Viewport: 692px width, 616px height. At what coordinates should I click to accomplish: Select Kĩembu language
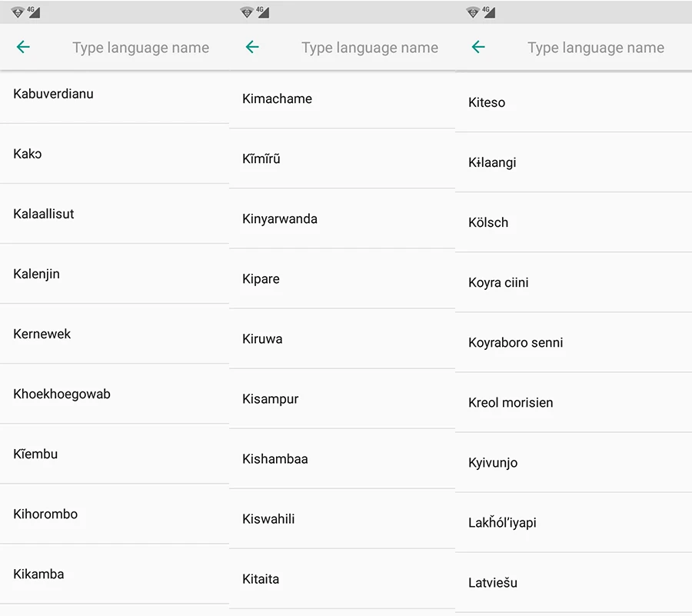[115, 454]
